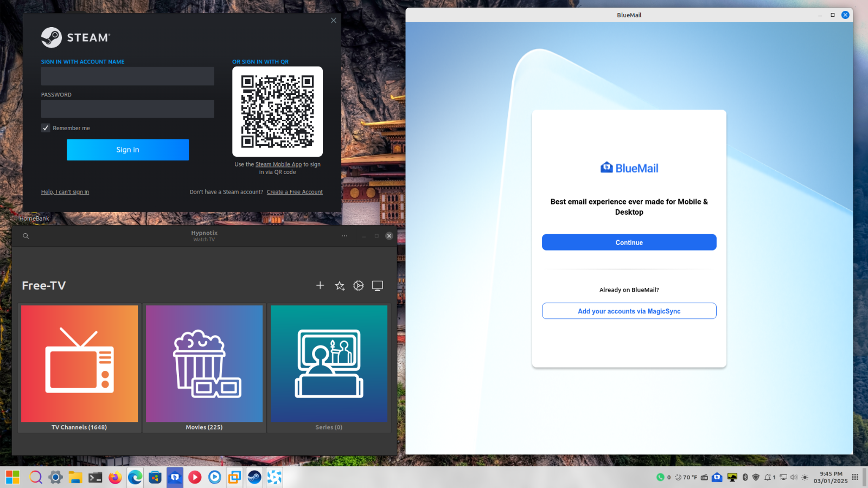Click the Free-TV provider heading
Viewport: 868px width, 488px height.
[x=44, y=286]
